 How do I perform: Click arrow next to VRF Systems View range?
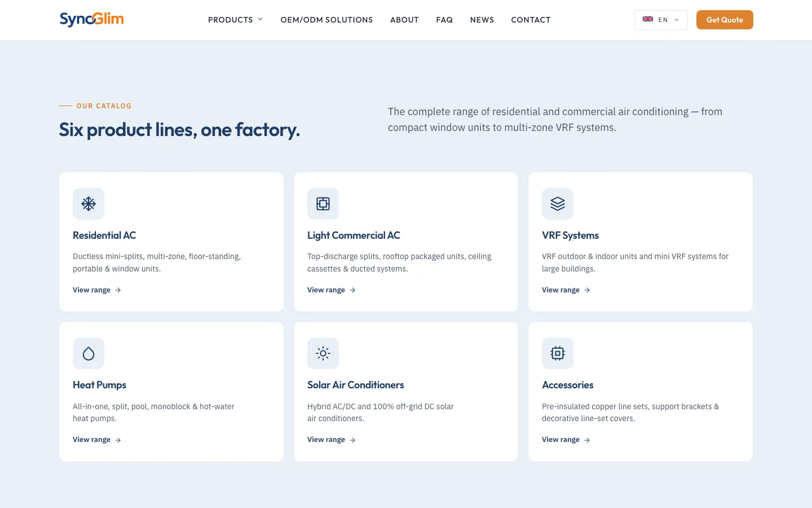587,290
